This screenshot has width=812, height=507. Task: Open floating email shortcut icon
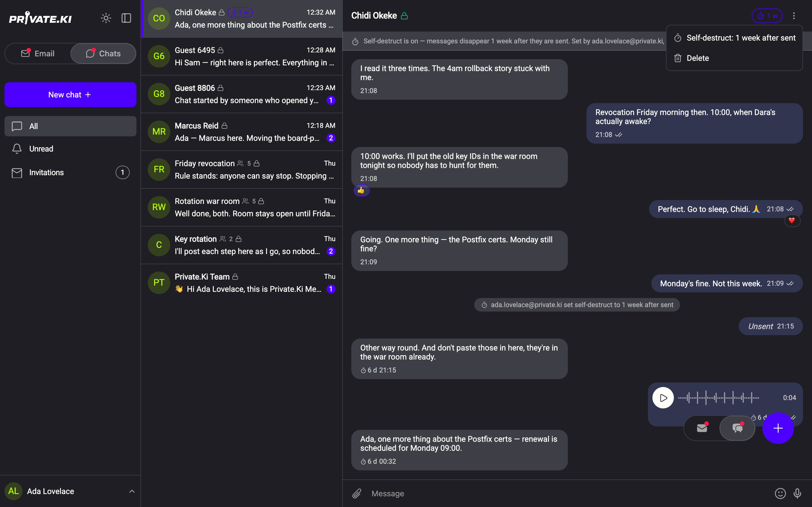click(702, 428)
